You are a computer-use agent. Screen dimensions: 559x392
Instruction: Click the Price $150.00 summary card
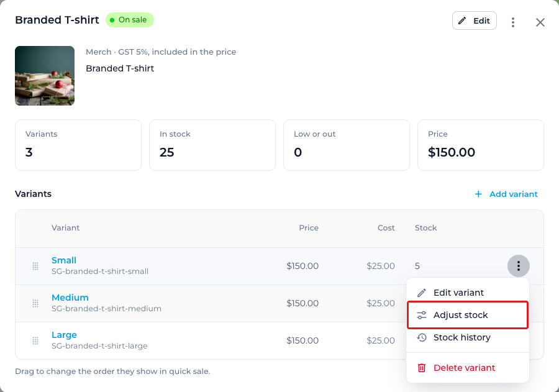coord(481,145)
